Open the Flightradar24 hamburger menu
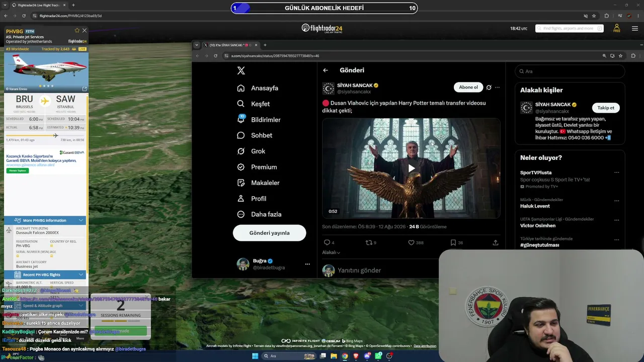 (x=634, y=28)
